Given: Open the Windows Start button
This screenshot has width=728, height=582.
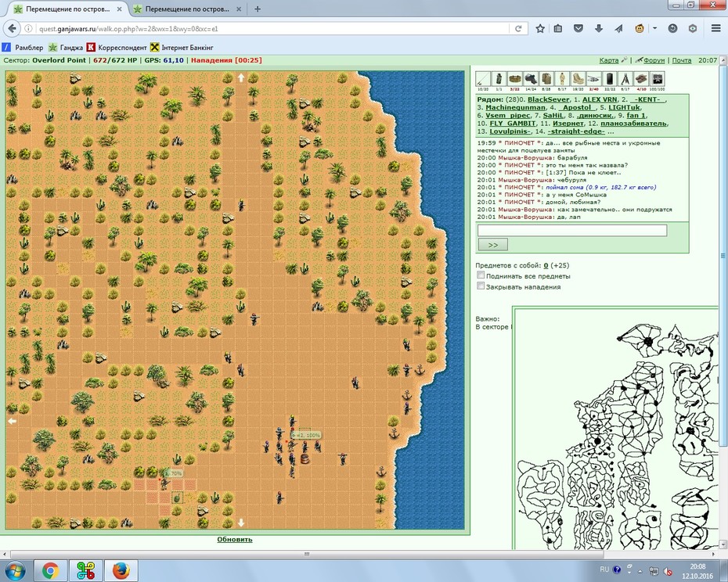Looking at the screenshot, I should pyautogui.click(x=16, y=570).
